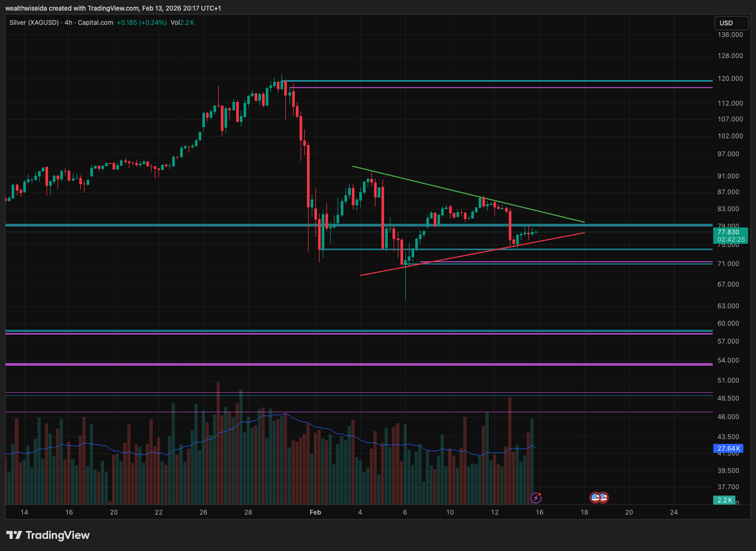Click the 18 date on time axis

[x=585, y=513]
